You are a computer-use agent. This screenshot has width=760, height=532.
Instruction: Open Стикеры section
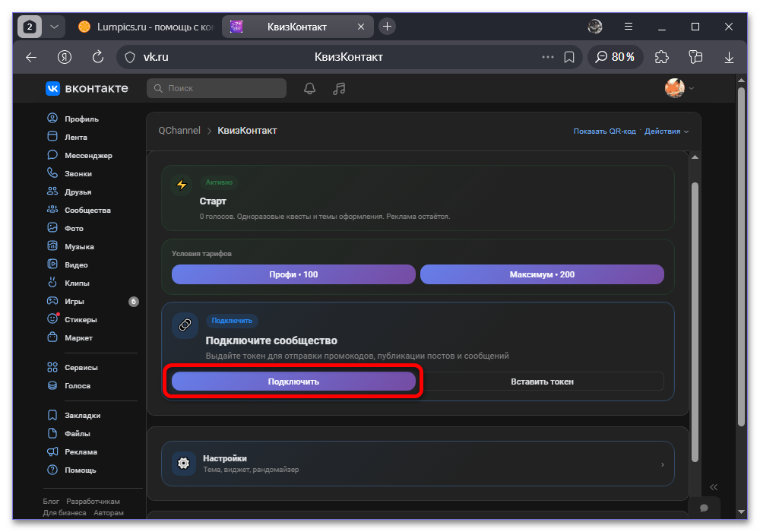71,320
